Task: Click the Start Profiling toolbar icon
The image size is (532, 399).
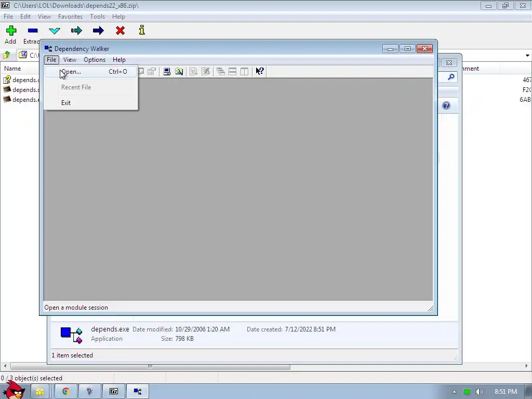Action: pos(193,71)
